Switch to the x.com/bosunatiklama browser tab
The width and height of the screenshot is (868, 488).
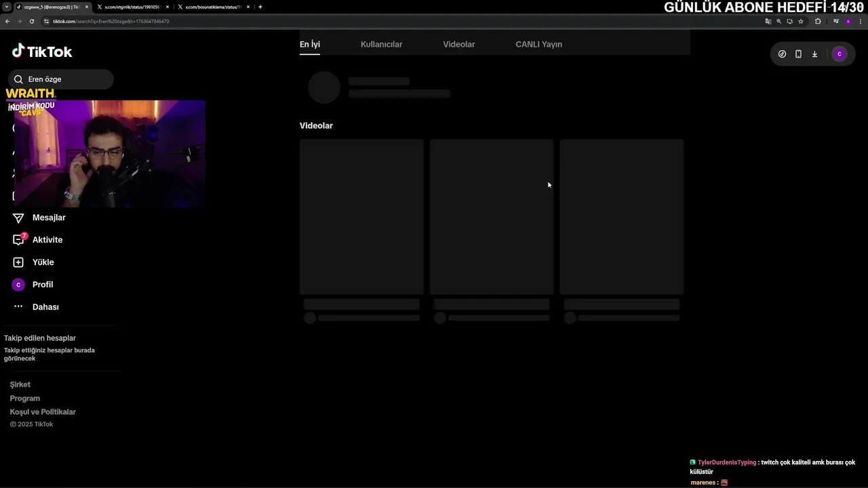click(213, 7)
